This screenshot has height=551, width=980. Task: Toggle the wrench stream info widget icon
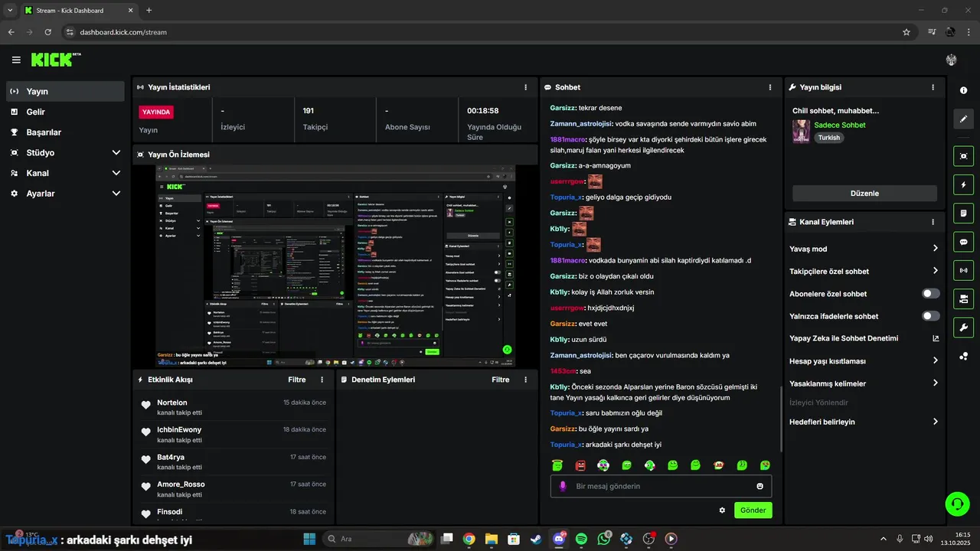click(x=963, y=328)
